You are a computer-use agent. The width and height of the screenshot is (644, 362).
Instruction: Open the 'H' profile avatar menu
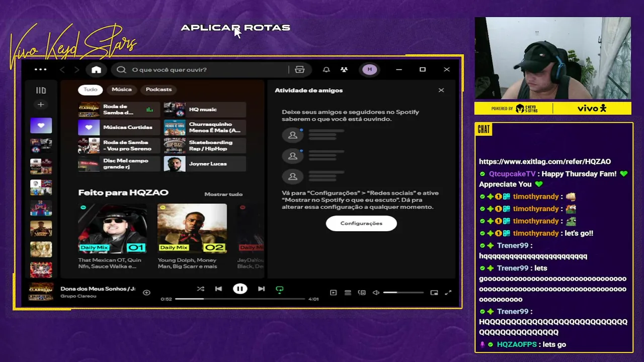(370, 69)
